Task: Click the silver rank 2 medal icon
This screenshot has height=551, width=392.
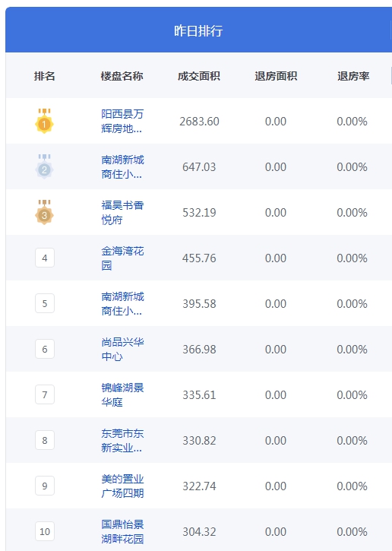Action: point(44,166)
